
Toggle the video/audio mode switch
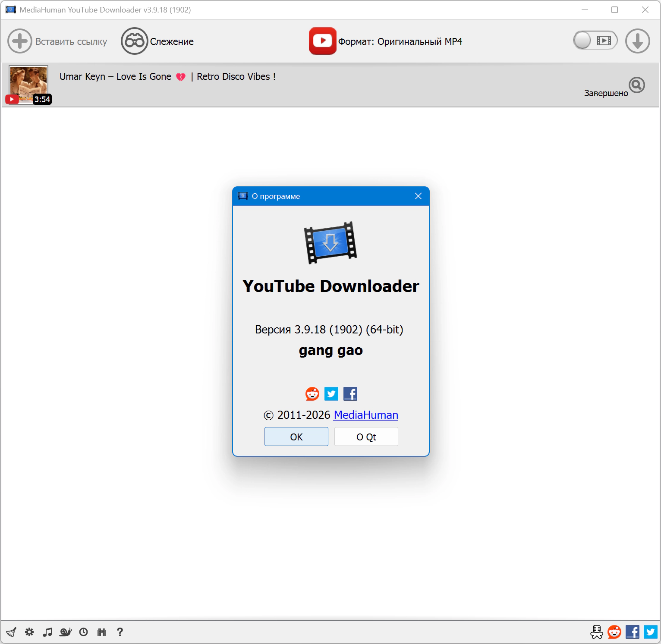[595, 41]
